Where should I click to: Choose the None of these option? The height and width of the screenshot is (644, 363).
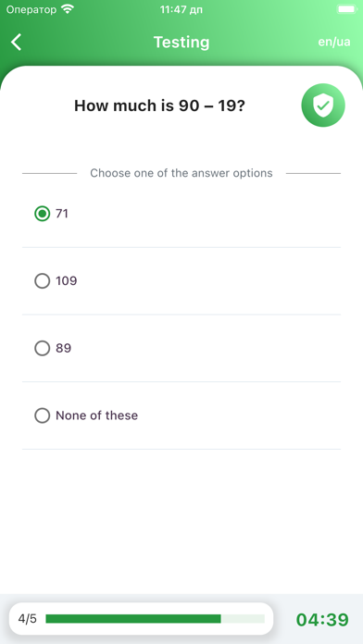pos(181,415)
